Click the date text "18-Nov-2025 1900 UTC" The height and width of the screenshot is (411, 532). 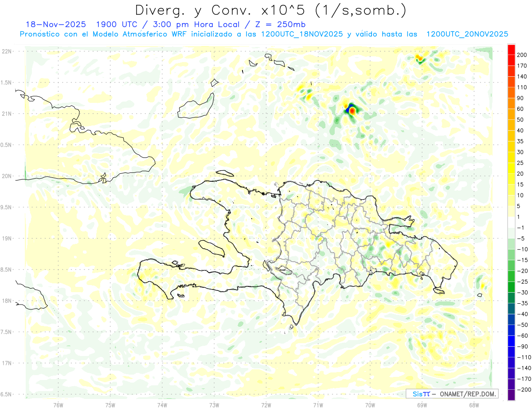83,24
